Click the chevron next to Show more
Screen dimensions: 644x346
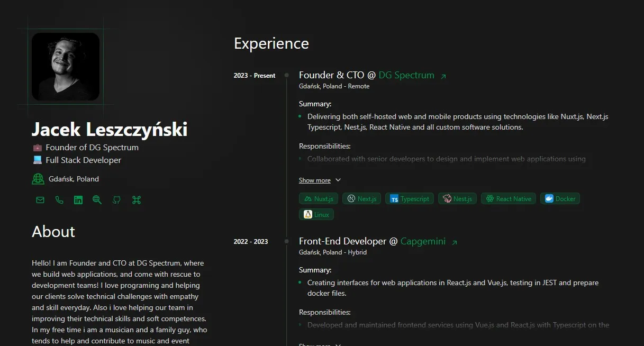338,180
